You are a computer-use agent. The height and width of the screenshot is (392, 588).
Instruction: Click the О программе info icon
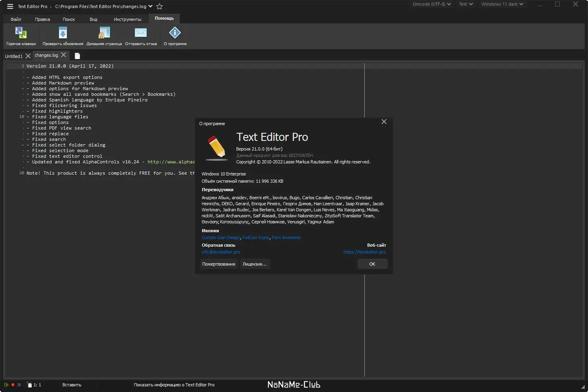(x=175, y=33)
